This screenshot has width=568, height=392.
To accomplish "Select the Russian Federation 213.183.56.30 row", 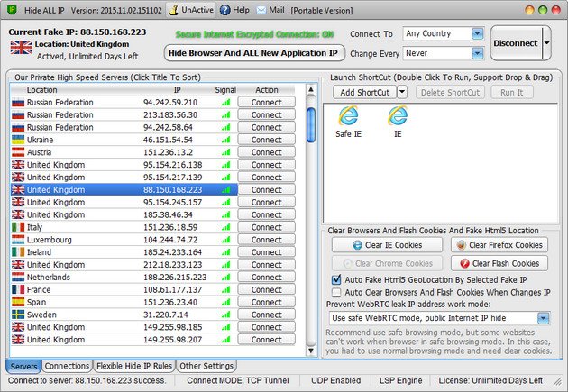I will point(124,114).
